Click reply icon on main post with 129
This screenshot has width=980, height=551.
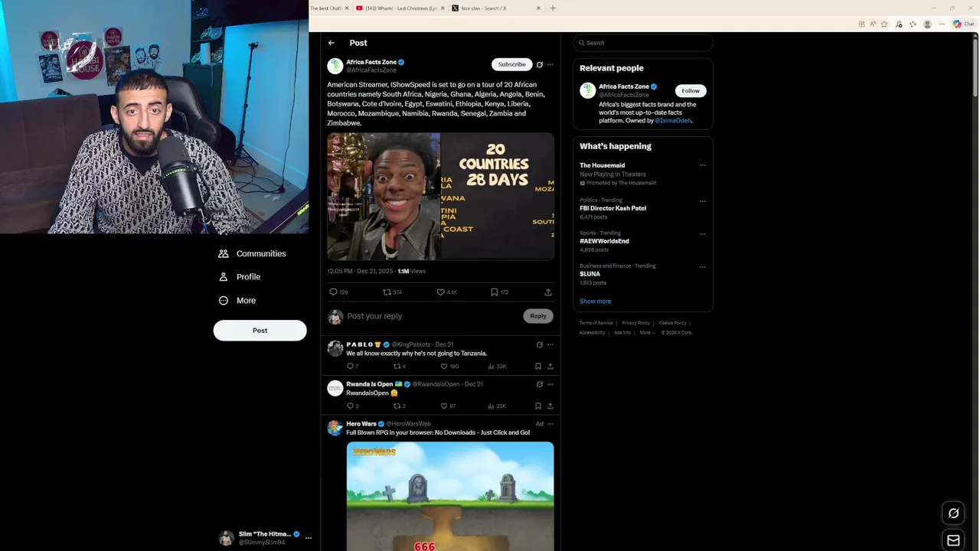coord(333,292)
